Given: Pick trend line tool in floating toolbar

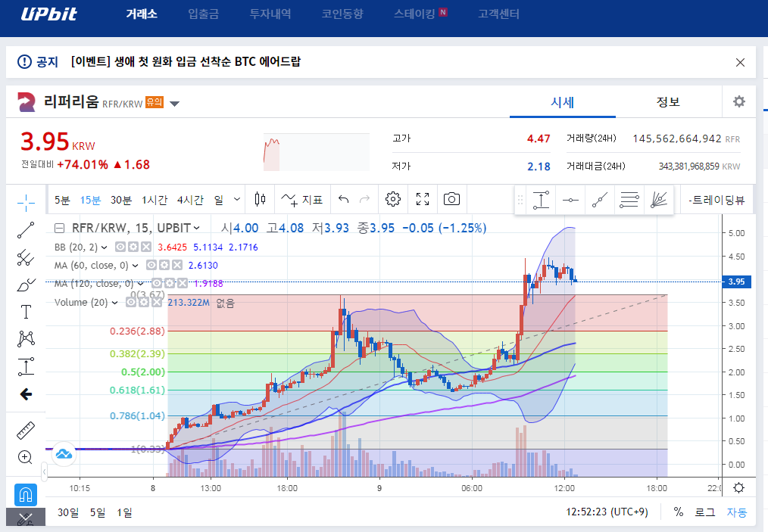Looking at the screenshot, I should click(x=600, y=200).
